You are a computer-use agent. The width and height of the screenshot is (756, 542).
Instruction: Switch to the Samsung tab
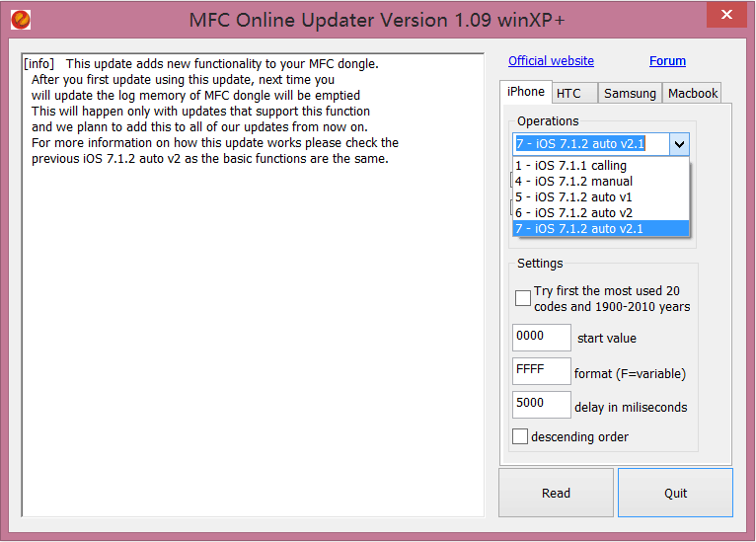click(x=630, y=94)
